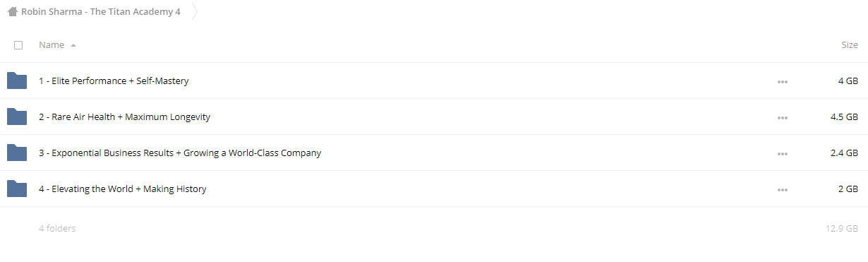Screen dimensions: 868x262
Task: Click the home icon in breadcrumb
Action: [12, 11]
